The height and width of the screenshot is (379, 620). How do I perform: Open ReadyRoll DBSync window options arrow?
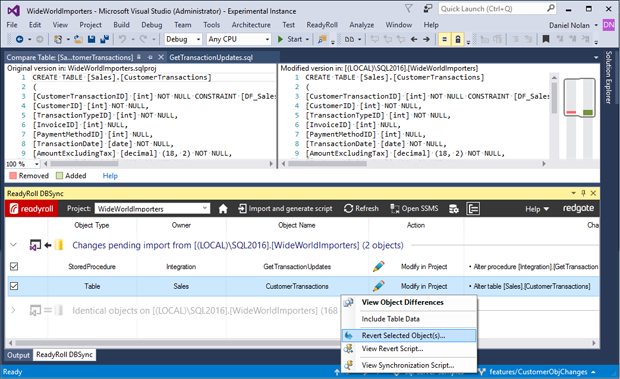pyautogui.click(x=573, y=193)
